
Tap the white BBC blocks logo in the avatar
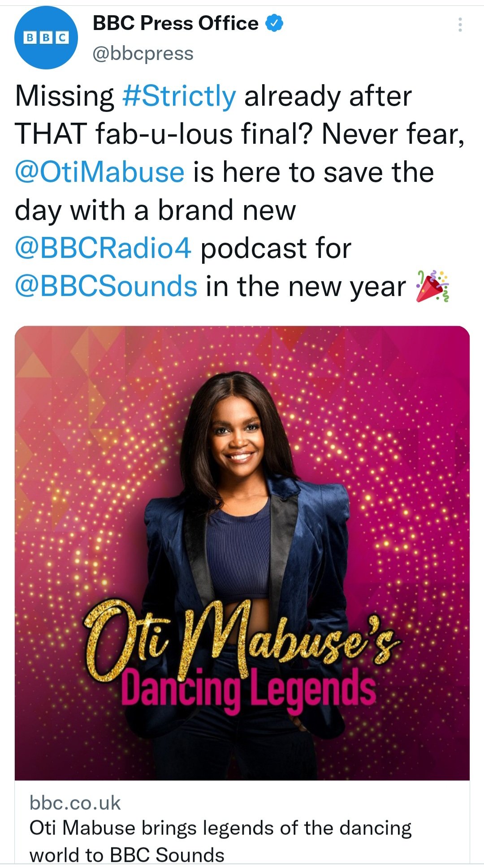(46, 38)
